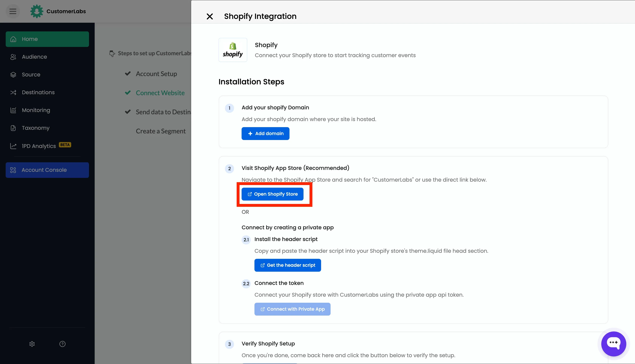This screenshot has height=364, width=635.
Task: Click the plus icon in Add domain
Action: (250, 134)
